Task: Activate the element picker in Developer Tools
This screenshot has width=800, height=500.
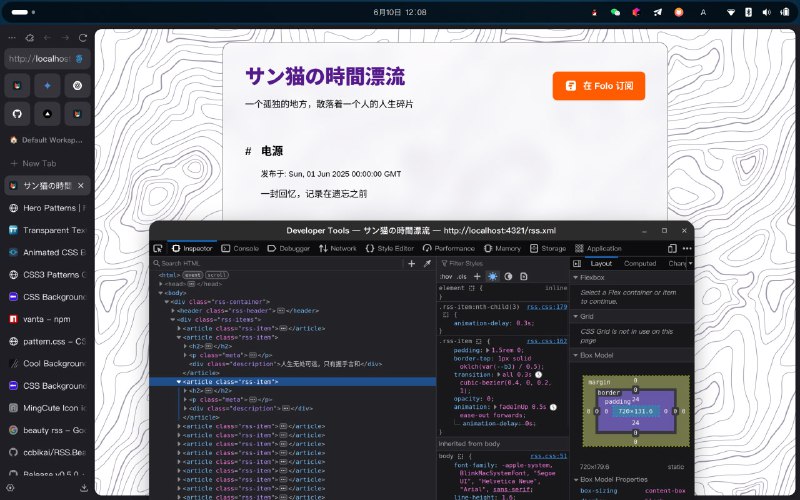Action: (x=158, y=248)
